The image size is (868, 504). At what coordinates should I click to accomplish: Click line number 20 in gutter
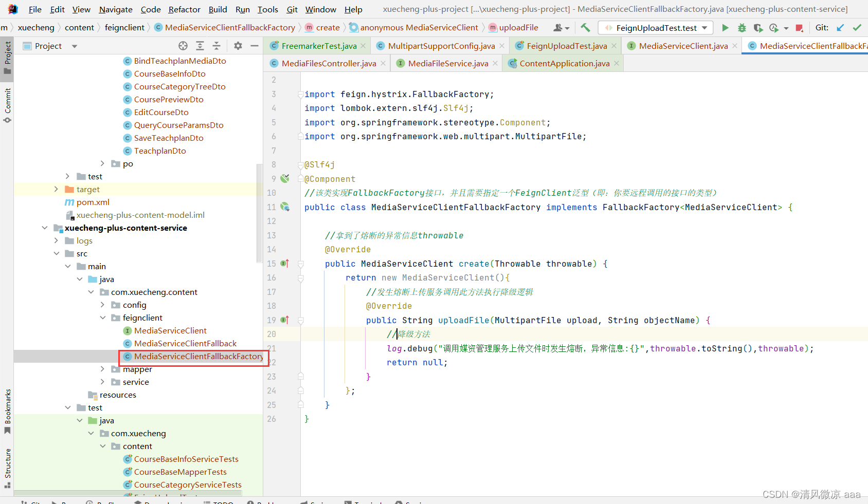tap(272, 334)
